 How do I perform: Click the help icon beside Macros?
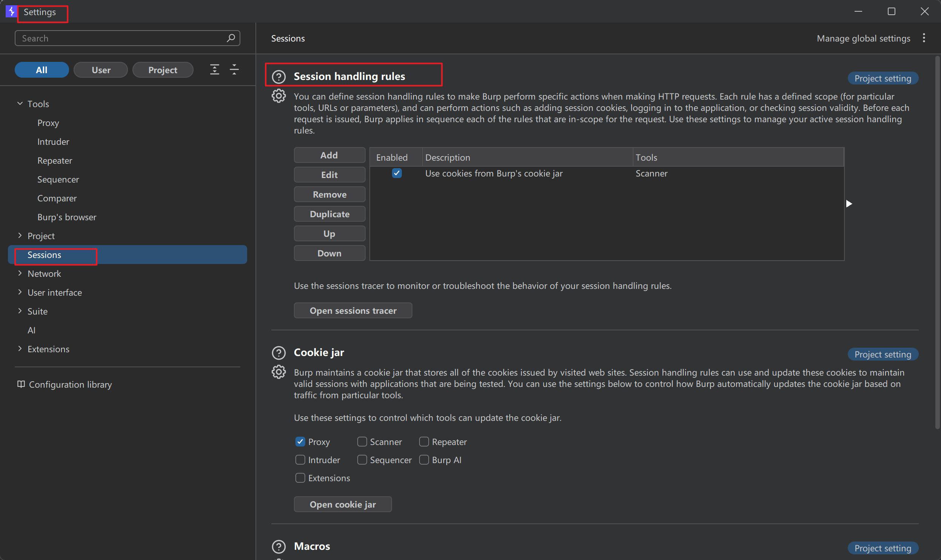[x=278, y=546]
